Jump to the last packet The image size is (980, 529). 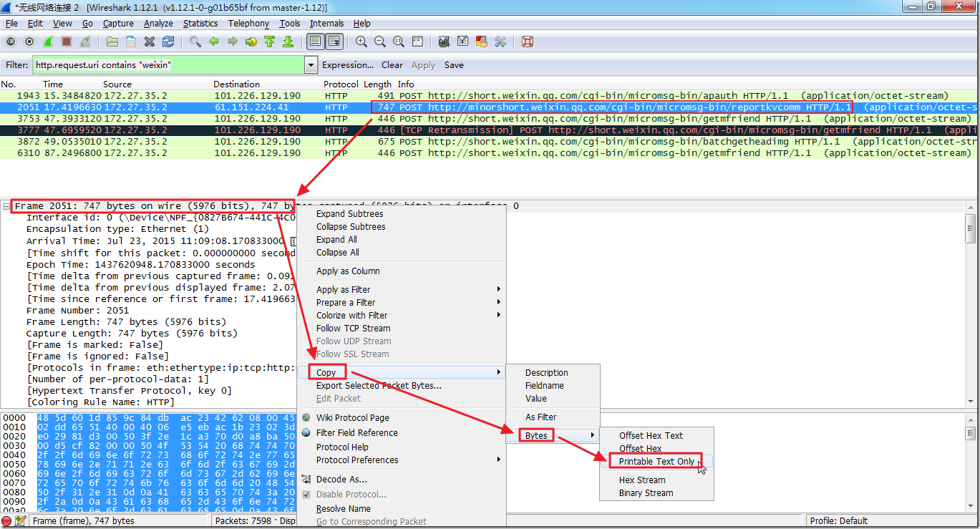pos(288,42)
